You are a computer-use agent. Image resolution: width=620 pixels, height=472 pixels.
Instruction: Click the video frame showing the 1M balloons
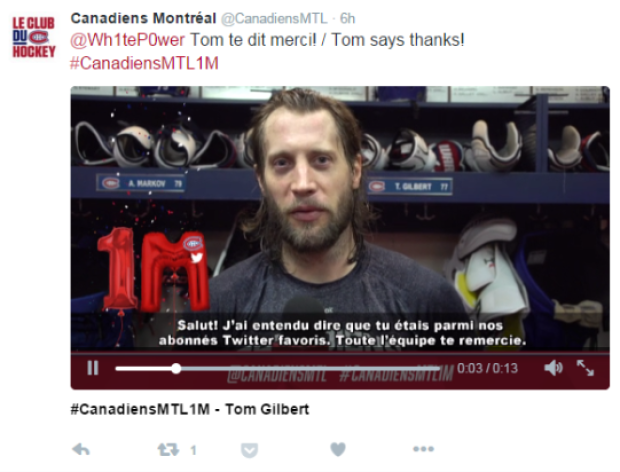[340, 219]
